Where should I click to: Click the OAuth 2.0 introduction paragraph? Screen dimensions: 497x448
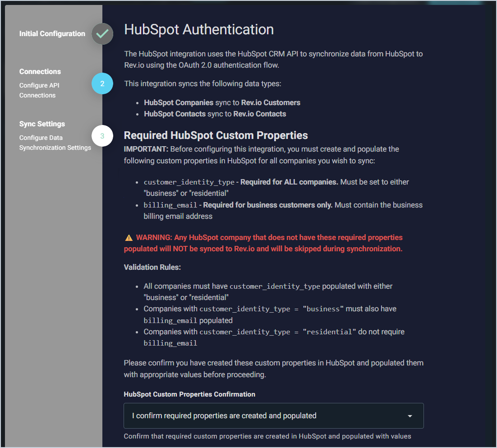[274, 59]
